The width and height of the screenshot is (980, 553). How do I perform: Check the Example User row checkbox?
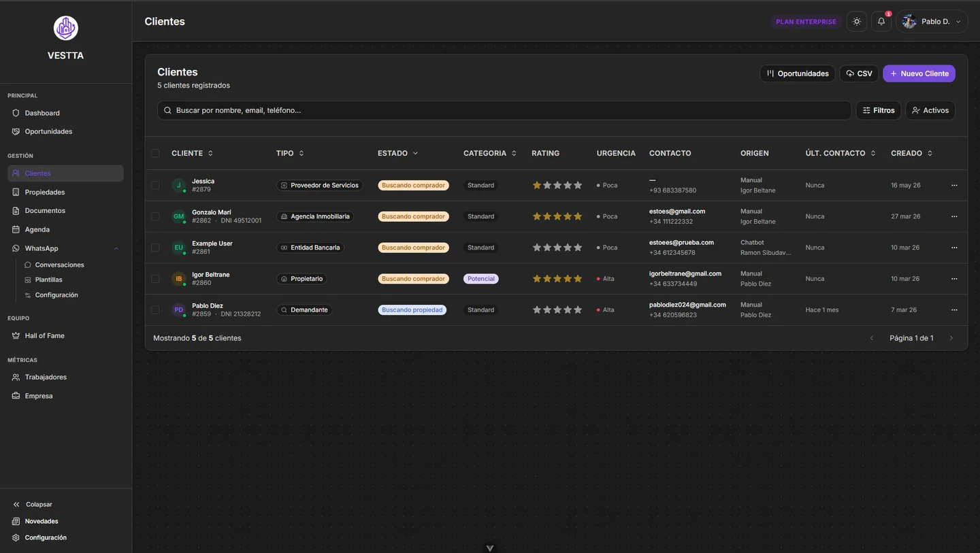pos(155,248)
